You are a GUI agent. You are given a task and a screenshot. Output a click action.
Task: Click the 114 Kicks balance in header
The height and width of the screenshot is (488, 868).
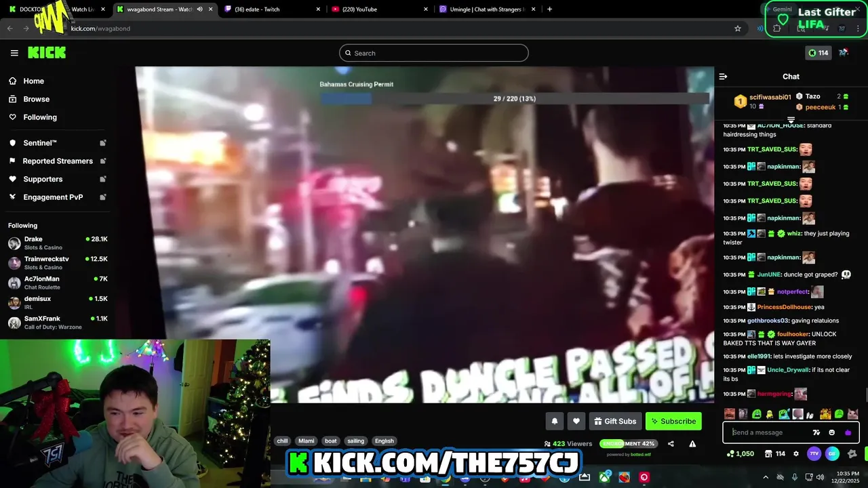click(x=818, y=53)
